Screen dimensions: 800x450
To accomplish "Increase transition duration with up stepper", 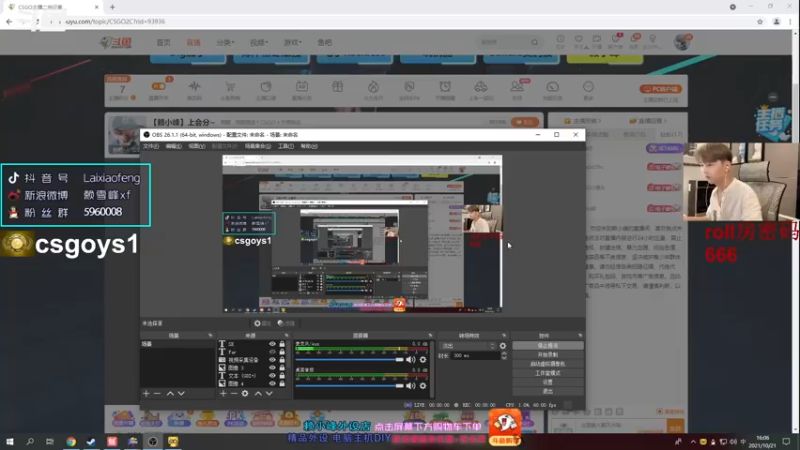I will tap(504, 354).
